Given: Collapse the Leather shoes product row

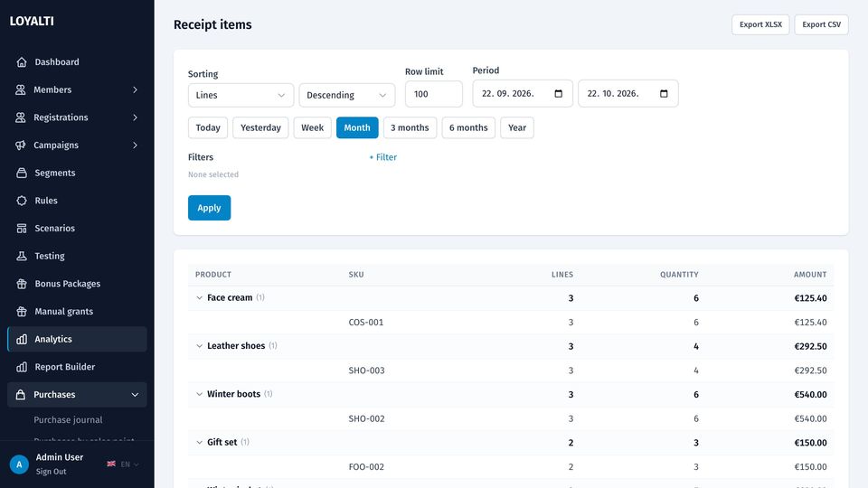Looking at the screenshot, I should [199, 346].
